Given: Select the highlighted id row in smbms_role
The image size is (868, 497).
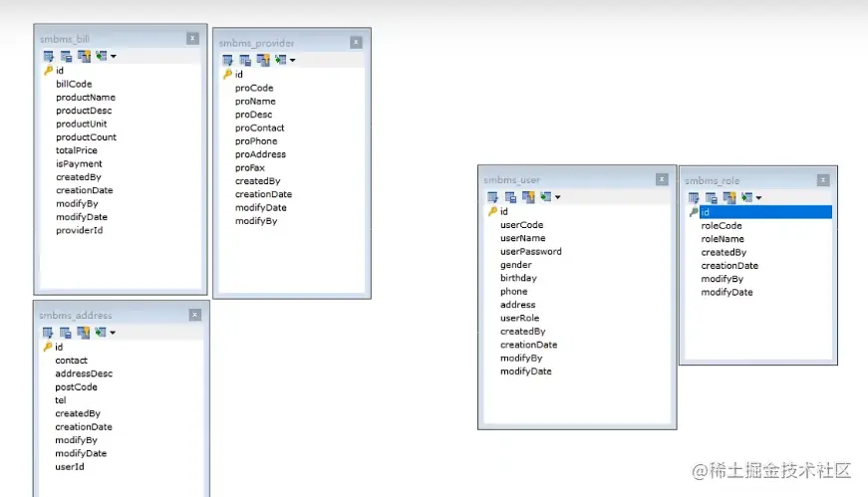Looking at the screenshot, I should coord(765,212).
